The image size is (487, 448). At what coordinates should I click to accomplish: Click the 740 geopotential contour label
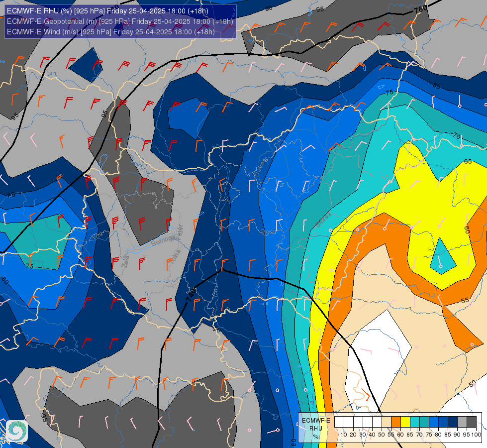pos(192,294)
